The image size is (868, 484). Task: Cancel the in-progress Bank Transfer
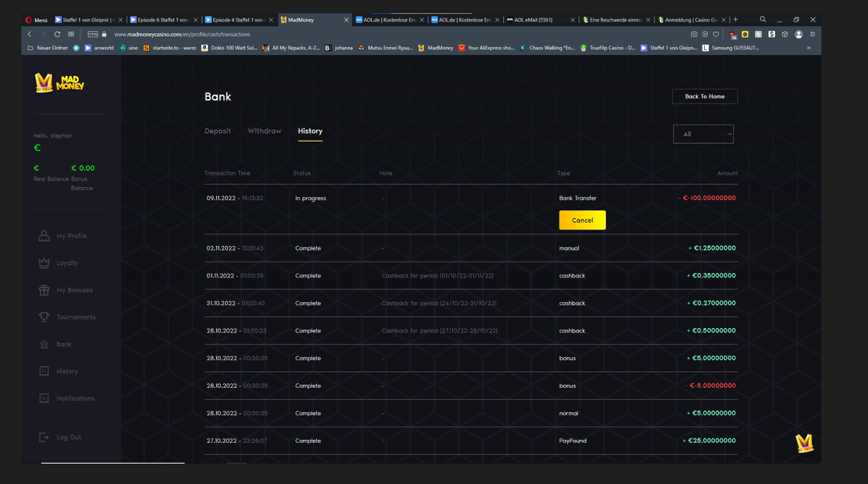click(x=582, y=220)
